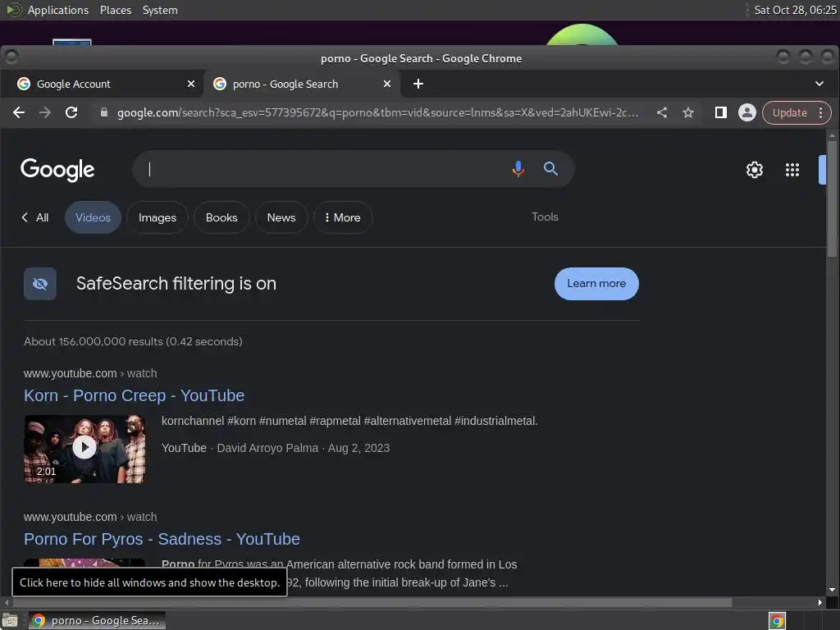
Task: Click the Update button in Chrome toolbar
Action: [x=789, y=112]
